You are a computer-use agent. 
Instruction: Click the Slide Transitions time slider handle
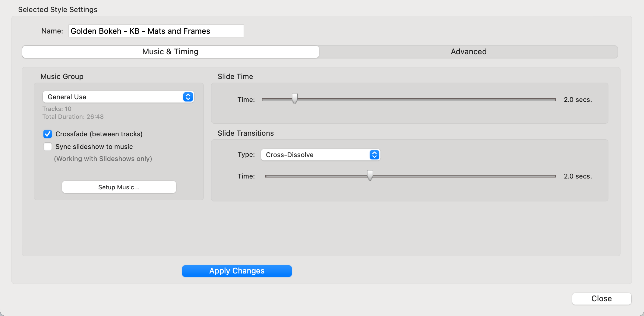(370, 175)
